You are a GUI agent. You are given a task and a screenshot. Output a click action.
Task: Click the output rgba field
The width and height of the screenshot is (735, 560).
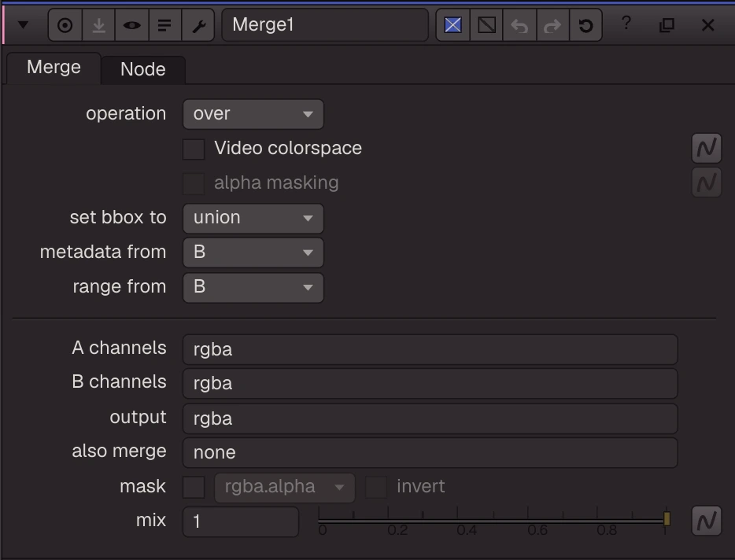coord(430,418)
